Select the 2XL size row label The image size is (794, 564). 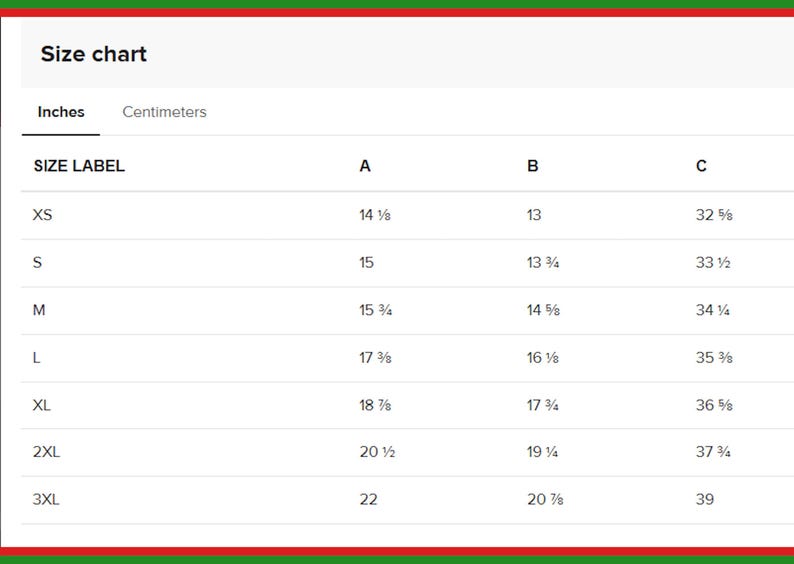(x=47, y=452)
